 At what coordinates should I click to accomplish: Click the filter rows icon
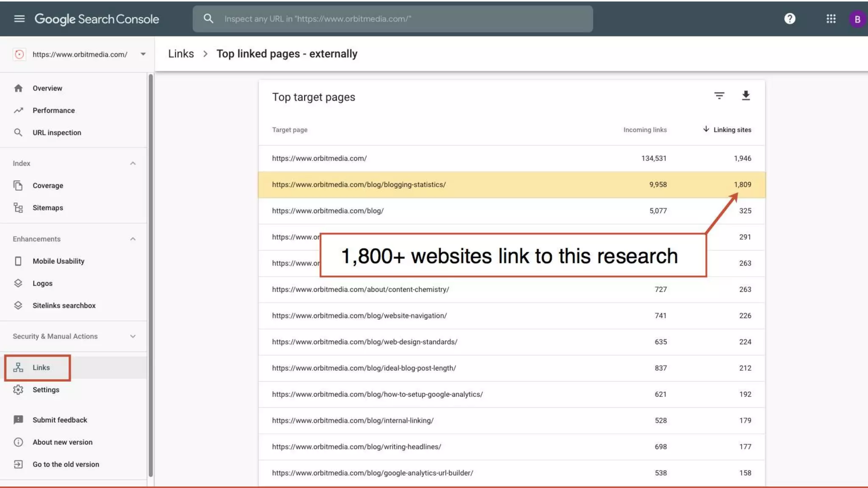point(719,96)
